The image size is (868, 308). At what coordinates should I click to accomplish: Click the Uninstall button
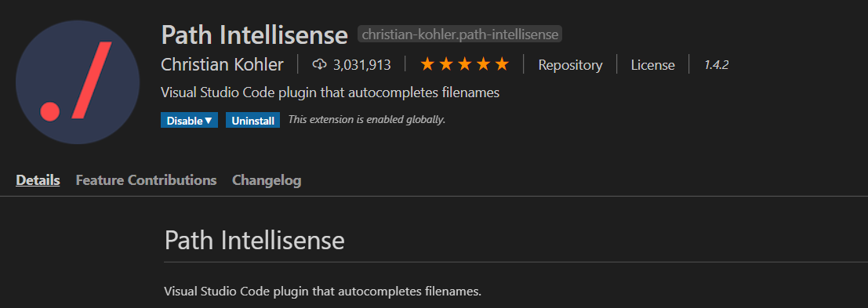tap(252, 121)
